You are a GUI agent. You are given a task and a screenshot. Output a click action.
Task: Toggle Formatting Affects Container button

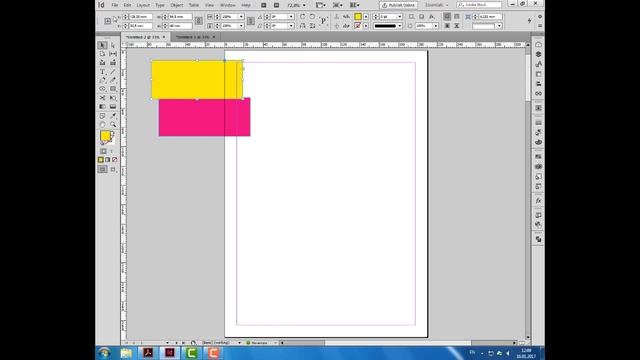point(104,151)
